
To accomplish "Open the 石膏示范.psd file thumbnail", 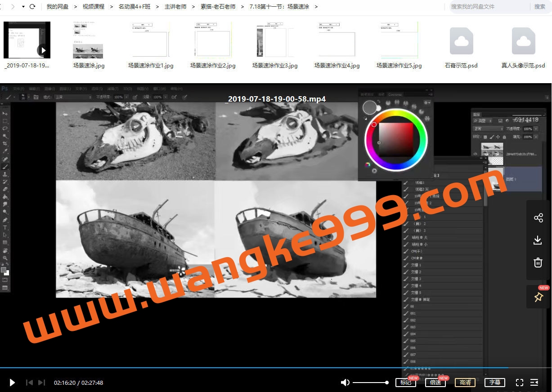I will (x=460, y=40).
